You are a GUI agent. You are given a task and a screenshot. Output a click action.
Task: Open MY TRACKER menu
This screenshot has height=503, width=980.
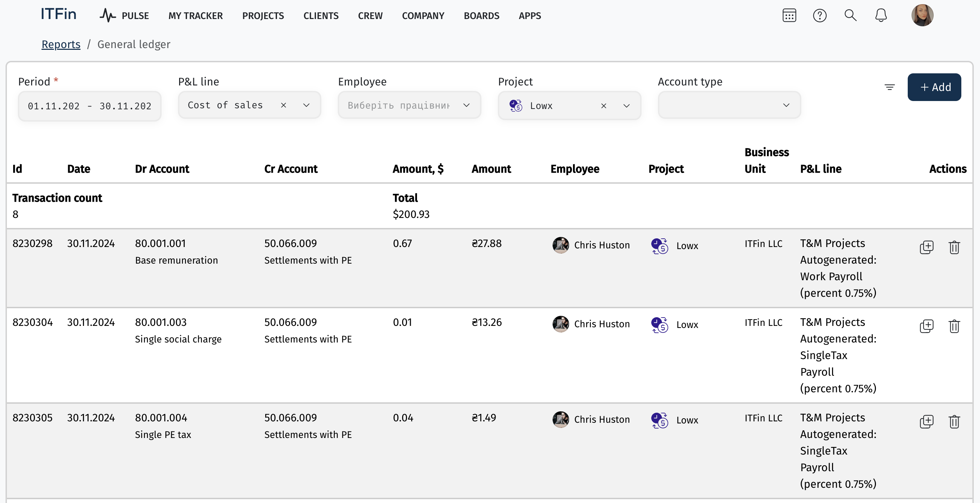tap(195, 16)
